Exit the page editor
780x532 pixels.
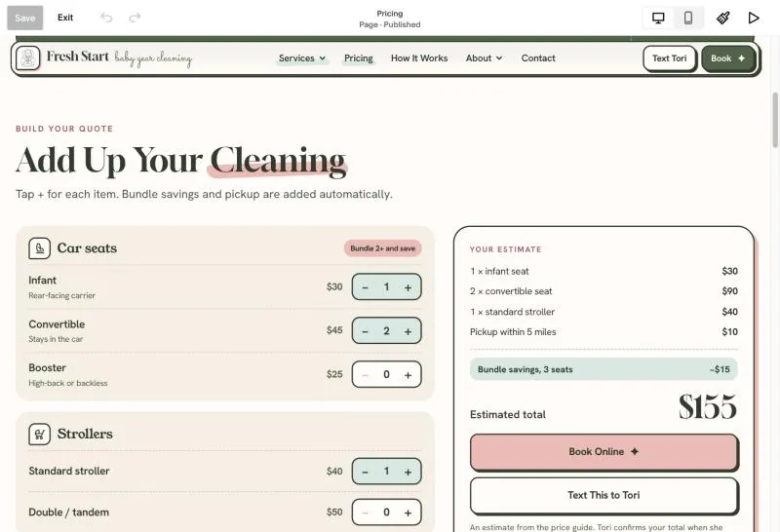click(65, 18)
